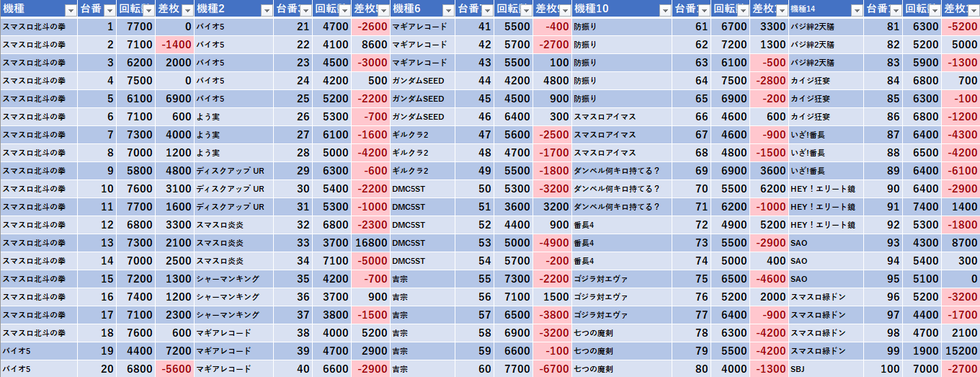Select the red cell showing -5600

(x=174, y=369)
